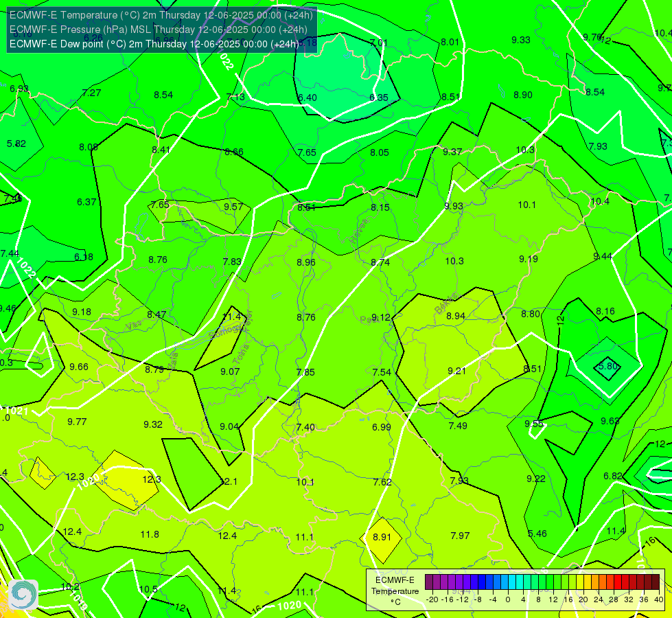Click the 10.4 dew point value
672x618 pixels.
click(600, 202)
